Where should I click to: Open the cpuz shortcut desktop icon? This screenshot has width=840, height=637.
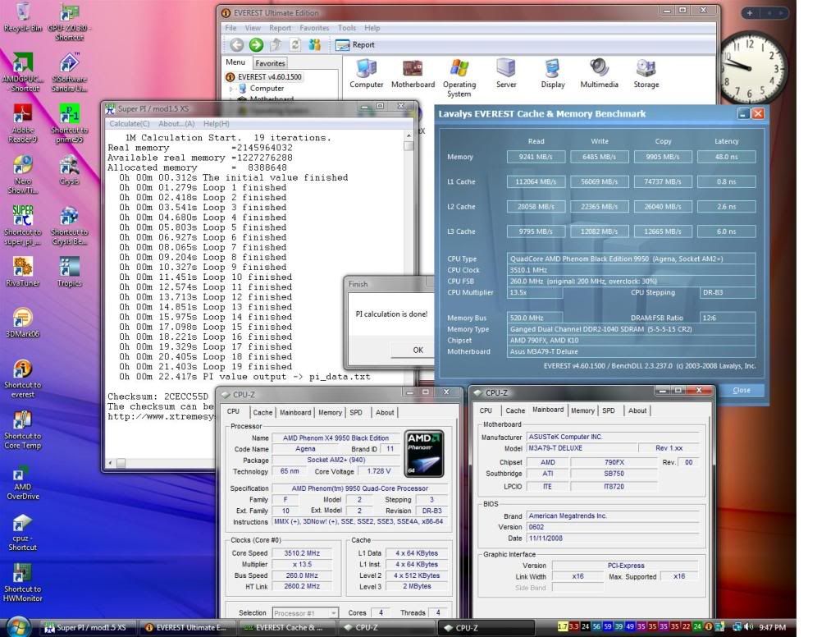(22, 532)
